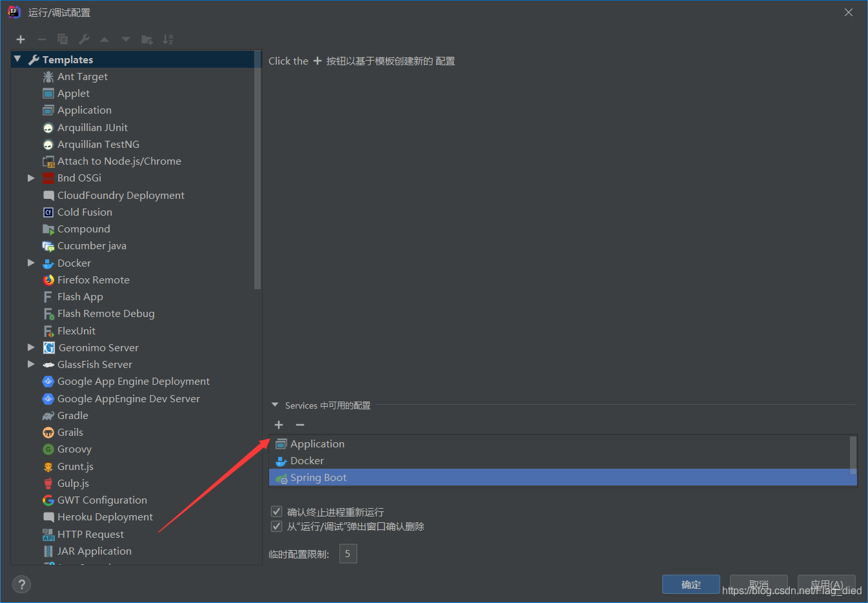This screenshot has width=868, height=603.
Task: Click the Add New Configuration plus icon in toolbar
Action: coord(21,39)
